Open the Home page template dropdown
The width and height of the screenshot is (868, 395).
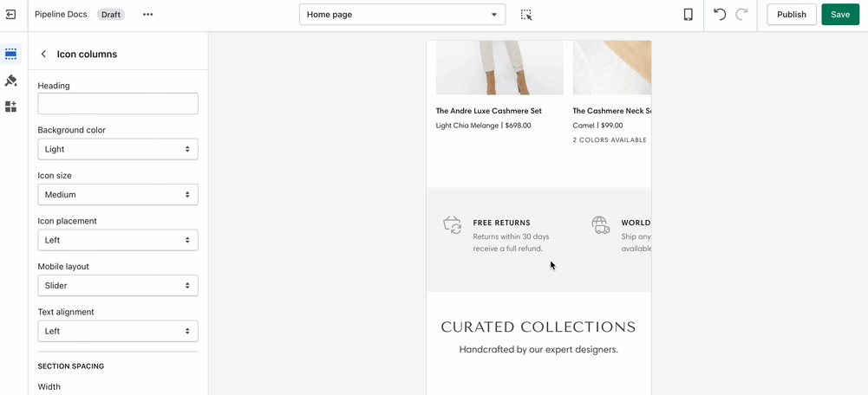(402, 15)
